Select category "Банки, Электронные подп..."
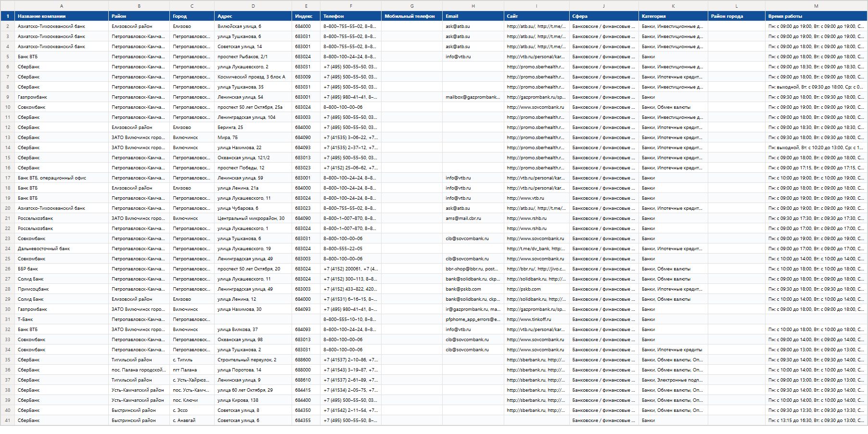This screenshot has height=434, width=868. [673, 380]
